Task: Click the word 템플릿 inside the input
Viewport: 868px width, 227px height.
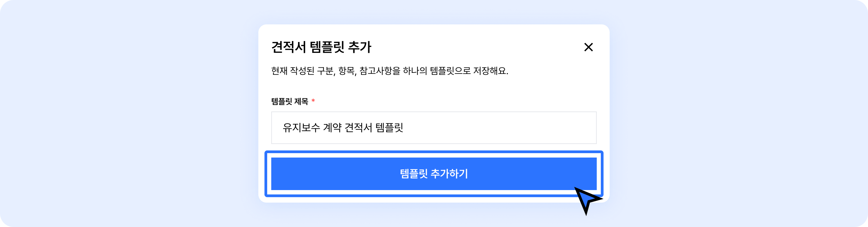Action: point(389,128)
